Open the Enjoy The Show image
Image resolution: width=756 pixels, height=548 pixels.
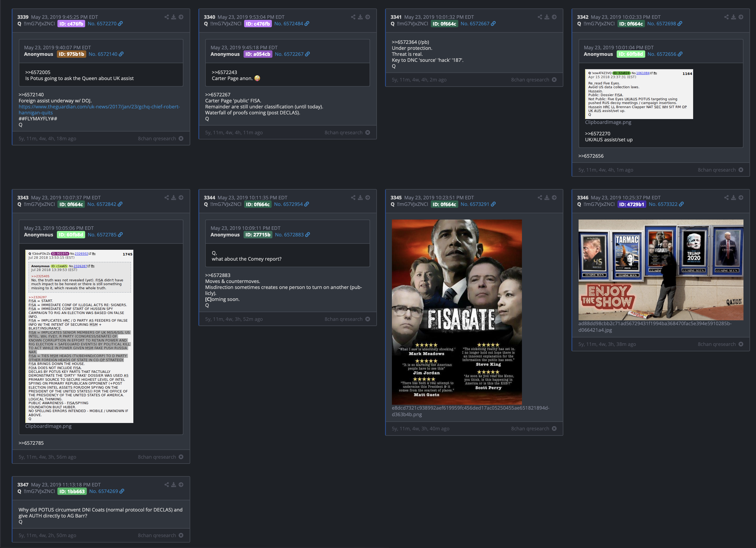tap(661, 270)
